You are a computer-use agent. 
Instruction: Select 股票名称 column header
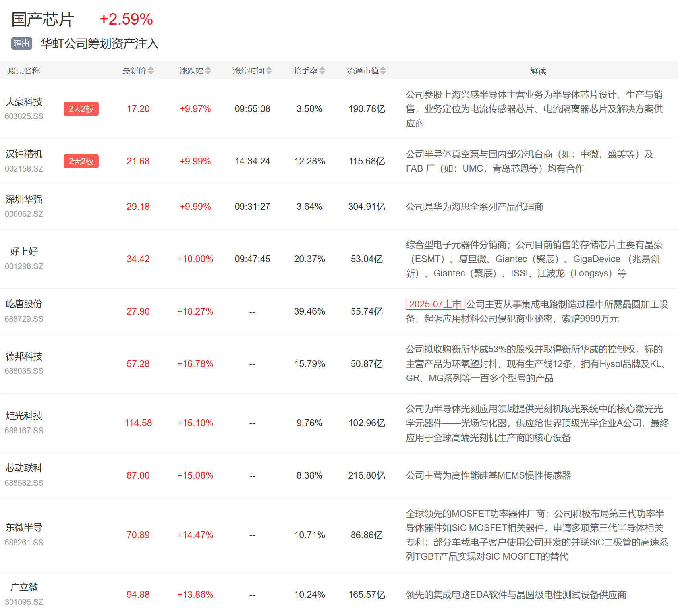pos(24,71)
